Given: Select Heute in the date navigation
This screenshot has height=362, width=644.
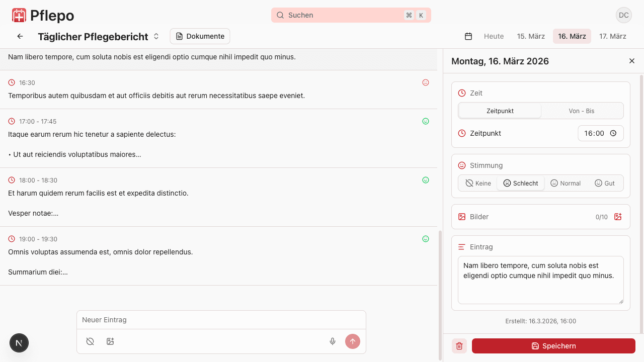Looking at the screenshot, I should click(494, 36).
